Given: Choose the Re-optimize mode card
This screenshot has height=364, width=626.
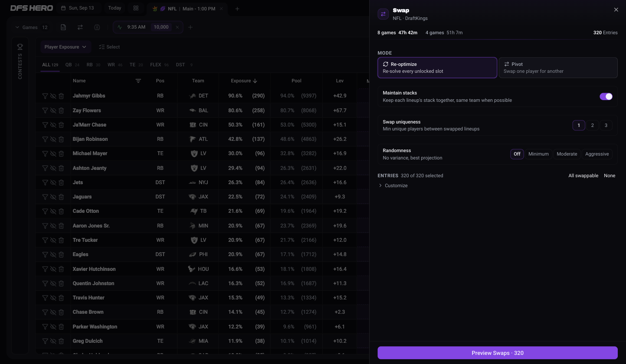Looking at the screenshot, I should click(437, 68).
